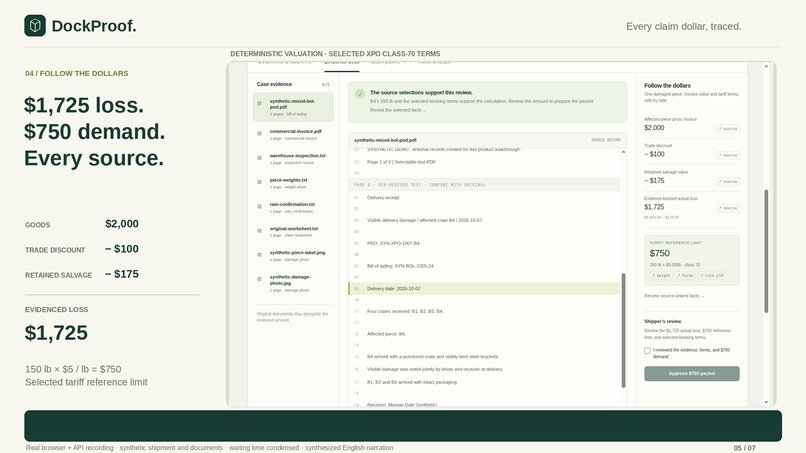
Task: Click the page scroll-down arrow at bottom right
Action: (766, 402)
